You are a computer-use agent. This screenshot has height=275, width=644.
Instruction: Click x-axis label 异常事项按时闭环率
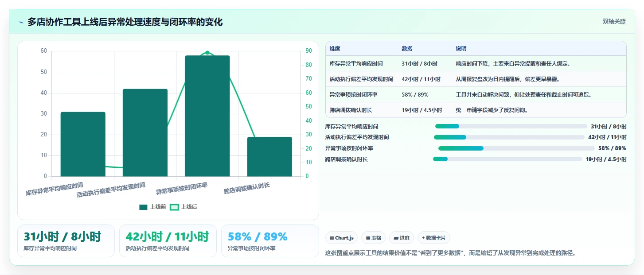182,189
